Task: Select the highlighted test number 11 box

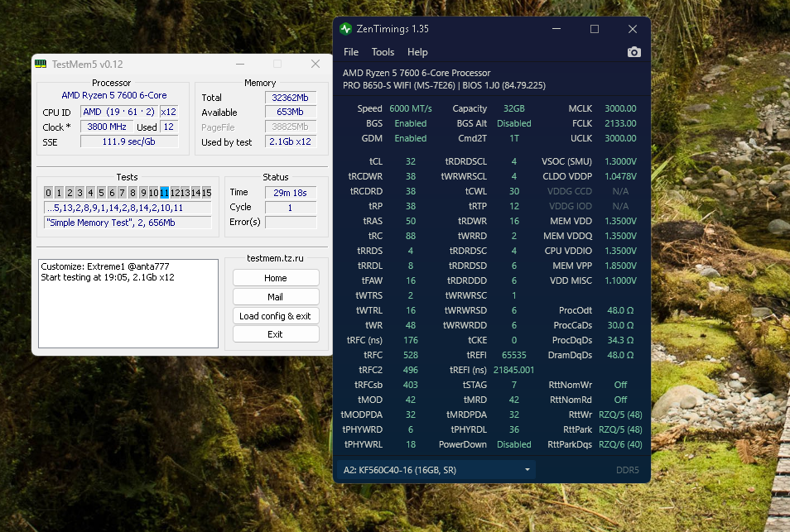Action: coord(164,193)
